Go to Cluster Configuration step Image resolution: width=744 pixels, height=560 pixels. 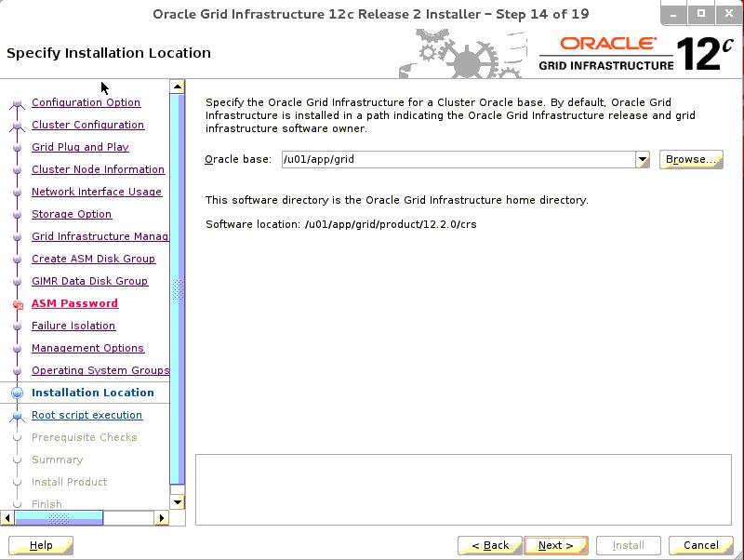87,125
